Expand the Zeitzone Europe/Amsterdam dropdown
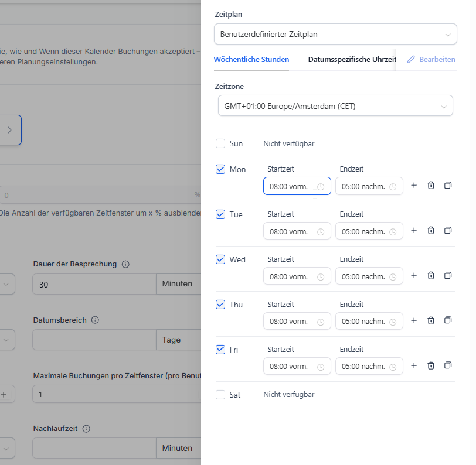 tap(335, 106)
